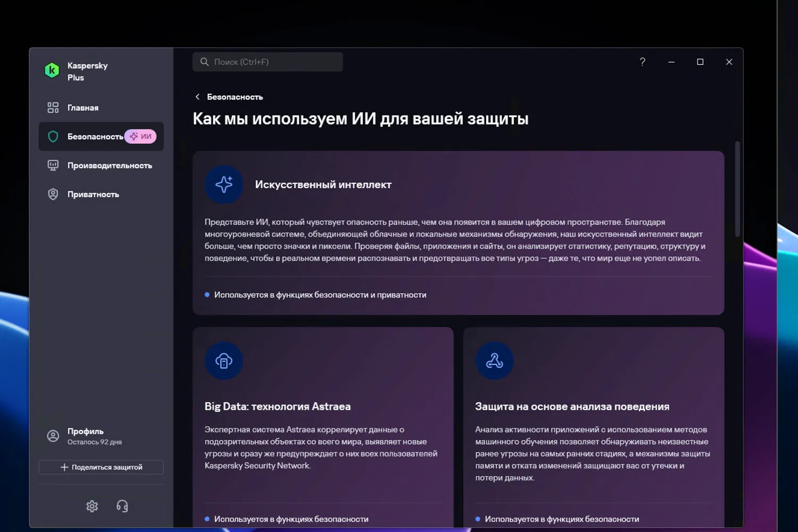The width and height of the screenshot is (798, 532).
Task: Click the Kaspersky Plus logo icon
Action: tap(52, 70)
